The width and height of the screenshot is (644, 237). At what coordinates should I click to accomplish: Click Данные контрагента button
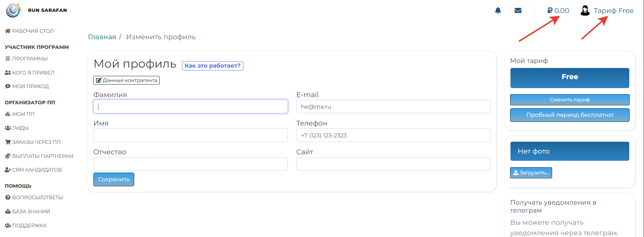pyautogui.click(x=126, y=80)
